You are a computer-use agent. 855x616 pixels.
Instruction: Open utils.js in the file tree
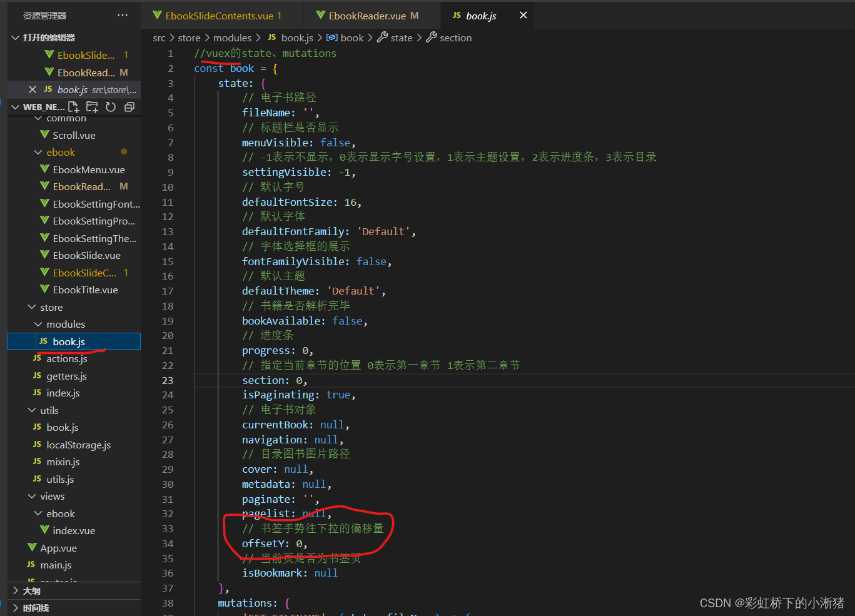[x=74, y=479]
